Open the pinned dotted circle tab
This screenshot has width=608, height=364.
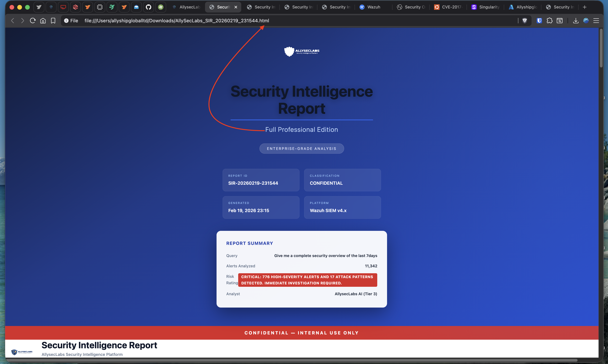100,7
